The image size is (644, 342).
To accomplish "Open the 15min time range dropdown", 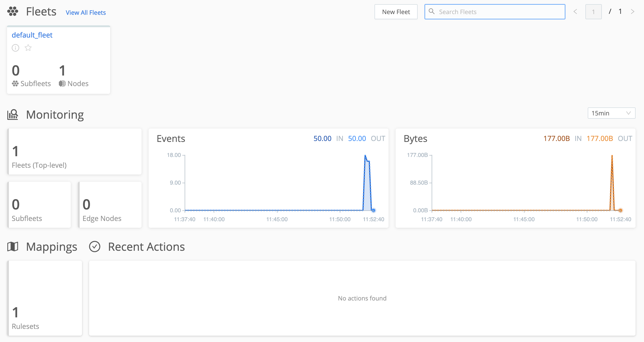I will click(x=611, y=113).
